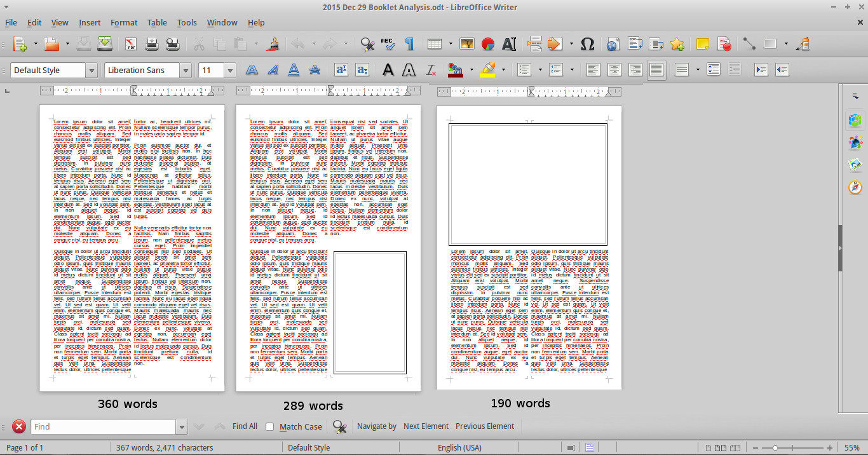Click the Find All button
The width and height of the screenshot is (868, 455).
pos(245,426)
